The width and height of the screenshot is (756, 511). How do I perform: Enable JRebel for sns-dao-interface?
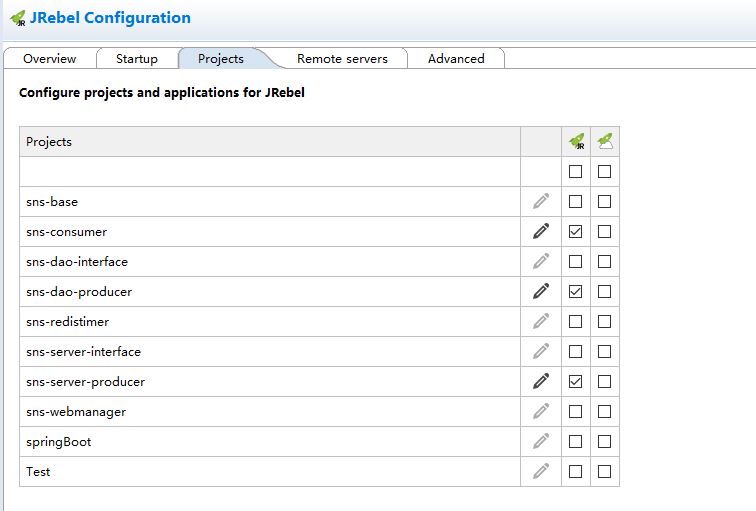[x=575, y=261]
